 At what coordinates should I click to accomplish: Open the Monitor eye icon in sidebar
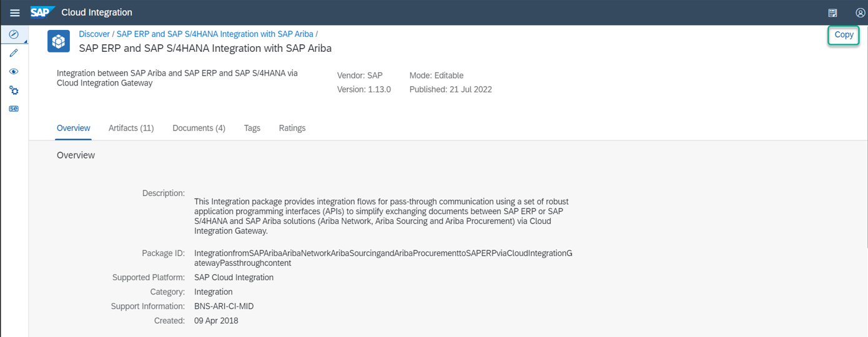click(14, 72)
